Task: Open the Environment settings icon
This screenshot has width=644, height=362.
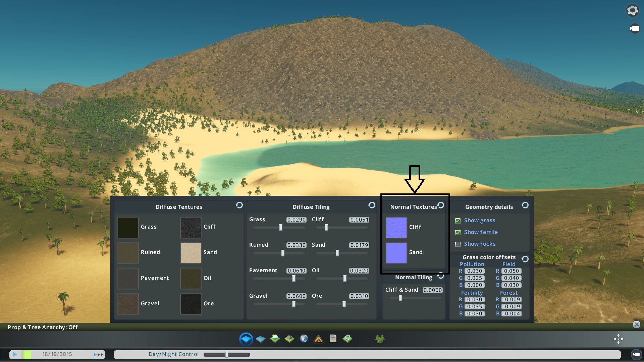Action: [275, 339]
